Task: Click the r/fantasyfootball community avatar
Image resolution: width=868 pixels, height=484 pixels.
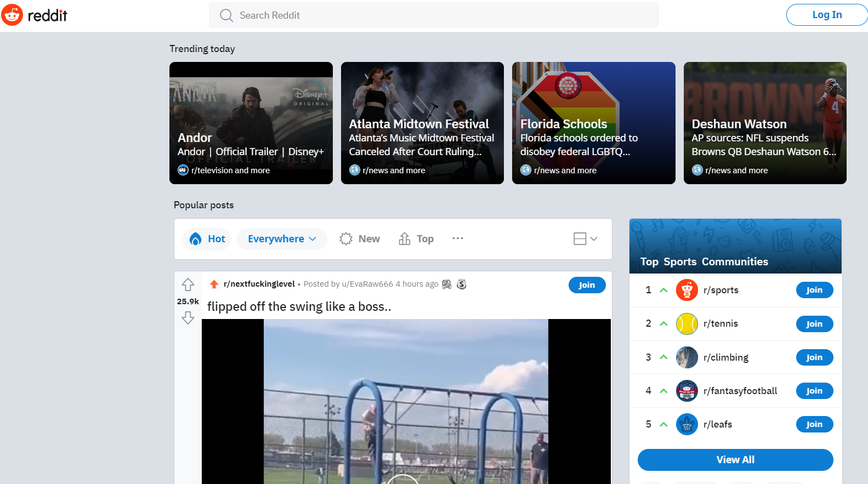Action: click(x=687, y=391)
